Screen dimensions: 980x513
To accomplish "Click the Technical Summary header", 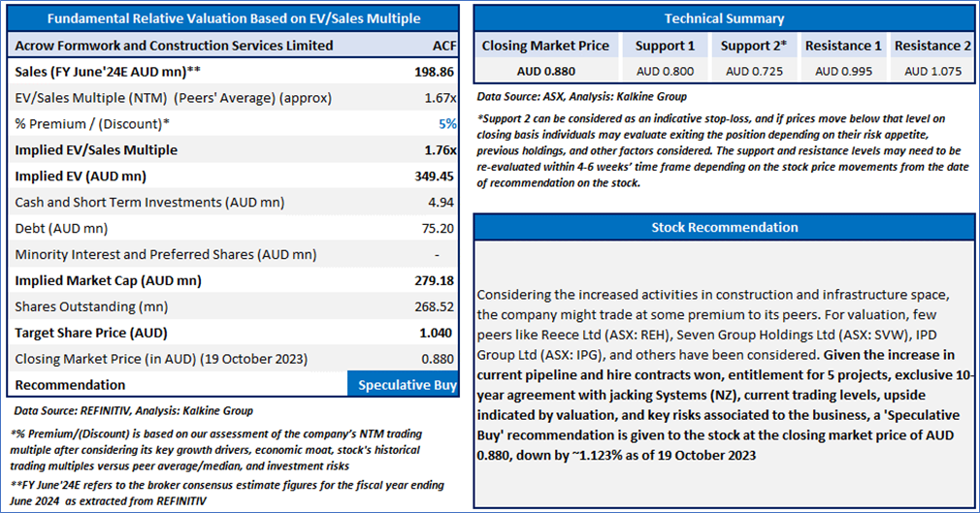I will point(725,18).
